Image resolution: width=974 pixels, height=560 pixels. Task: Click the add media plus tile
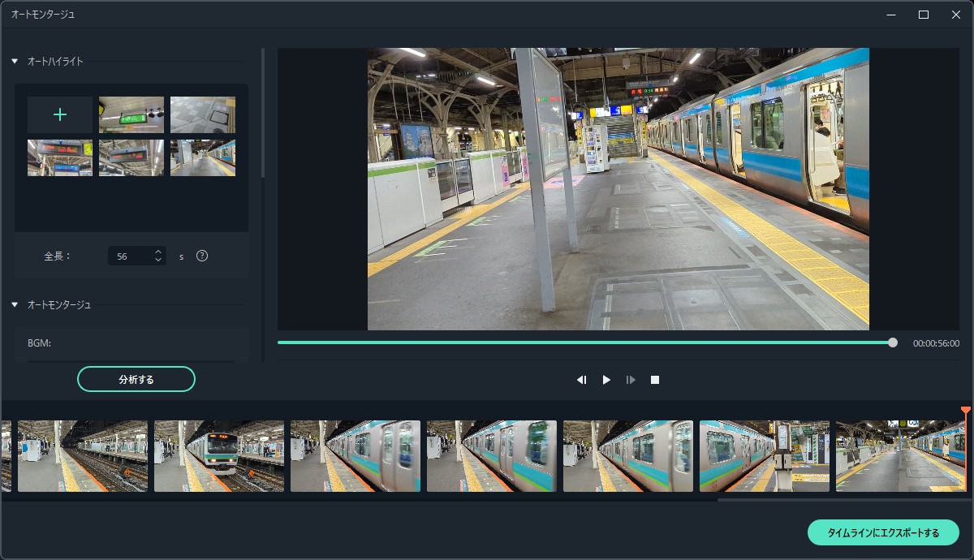click(x=59, y=114)
